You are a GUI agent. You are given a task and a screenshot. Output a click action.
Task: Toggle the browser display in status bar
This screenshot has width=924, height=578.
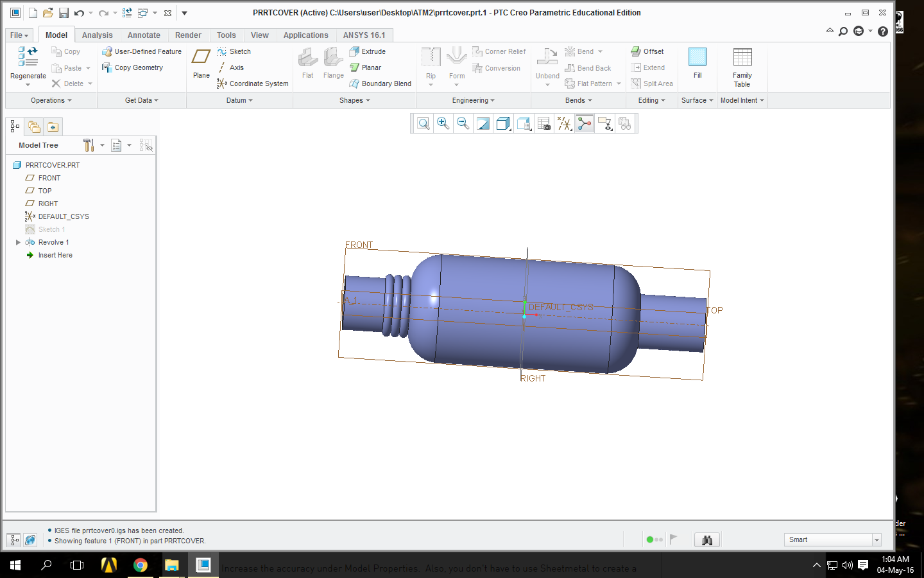pyautogui.click(x=30, y=540)
